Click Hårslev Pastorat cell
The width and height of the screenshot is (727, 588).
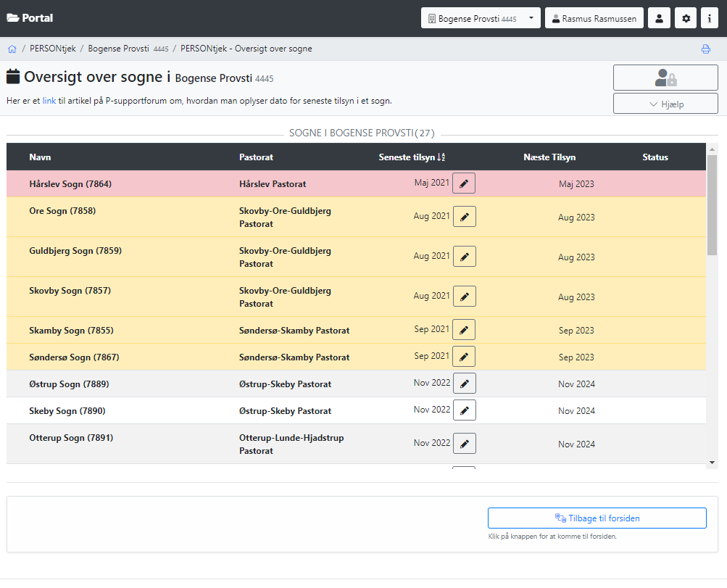(273, 184)
